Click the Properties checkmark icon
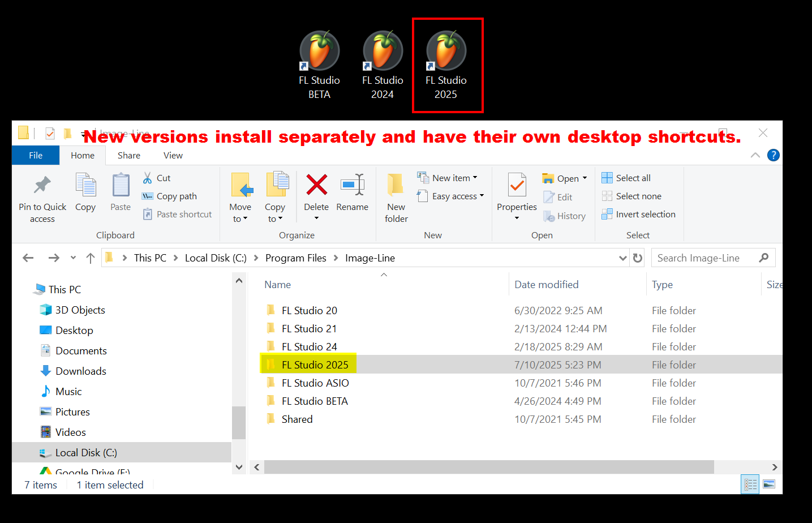The width and height of the screenshot is (812, 523). coord(517,185)
